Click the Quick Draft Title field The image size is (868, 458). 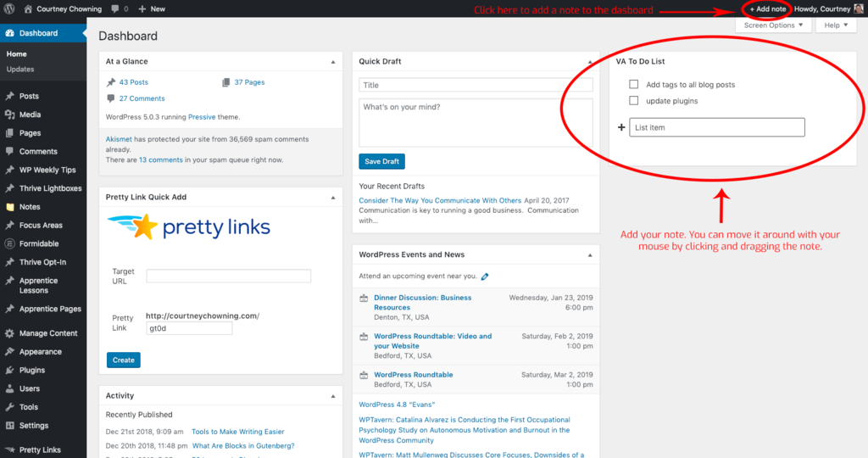tap(476, 85)
